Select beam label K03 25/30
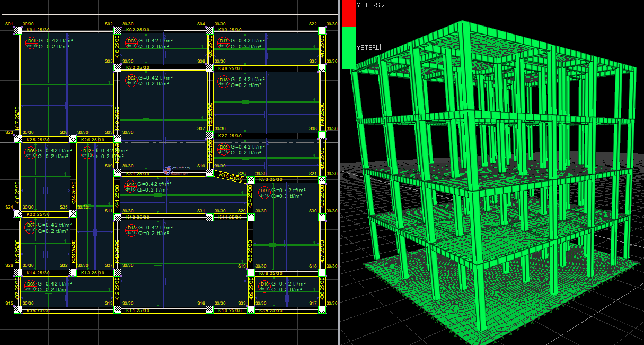The height and width of the screenshot is (345, 644). point(231,30)
